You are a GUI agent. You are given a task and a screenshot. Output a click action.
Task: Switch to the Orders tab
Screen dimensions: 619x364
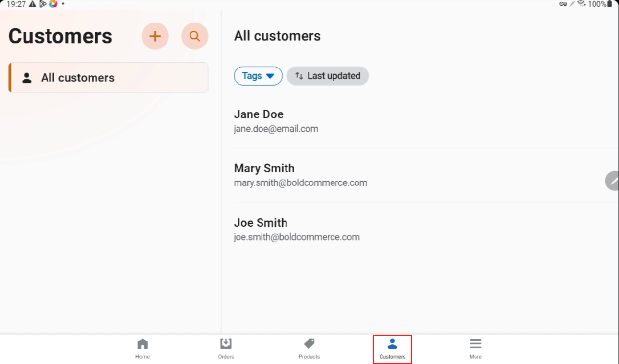tap(226, 349)
